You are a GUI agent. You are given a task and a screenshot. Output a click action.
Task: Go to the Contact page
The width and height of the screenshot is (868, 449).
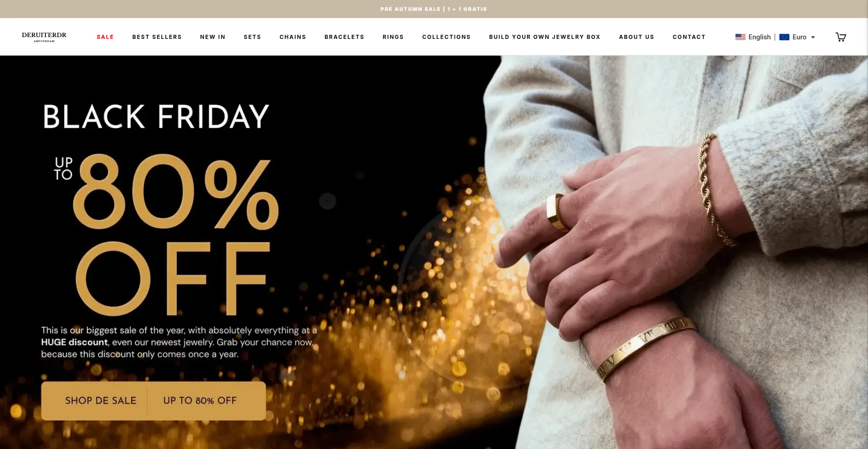pyautogui.click(x=689, y=37)
